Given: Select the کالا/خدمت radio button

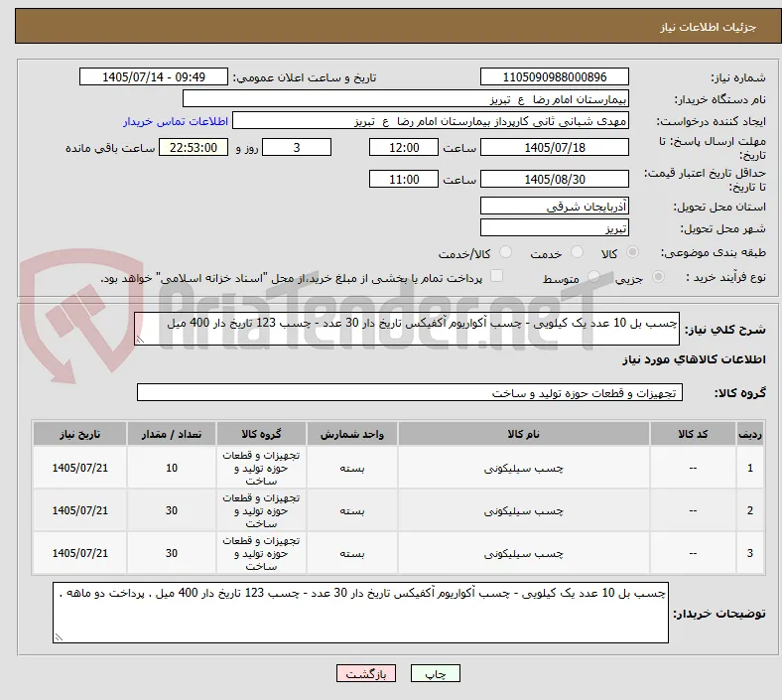Looking at the screenshot, I should coord(506,252).
